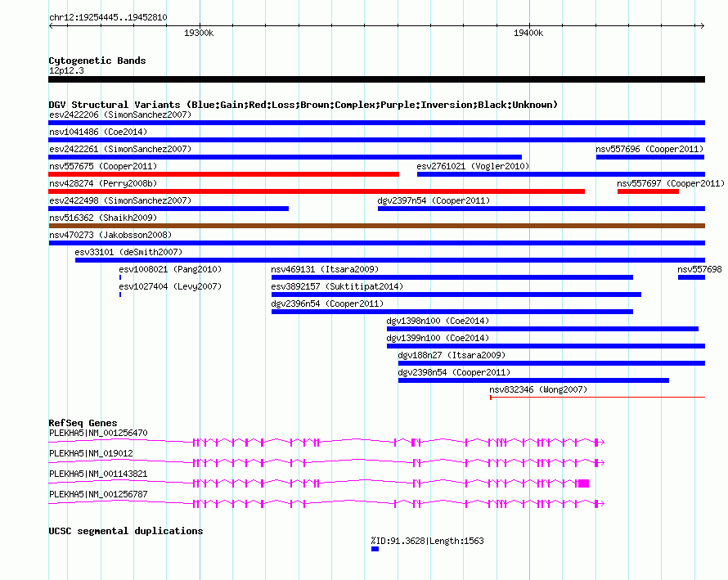The height and width of the screenshot is (580, 728).
Task: Select the dgv1398n100 (Coe2014) label
Action: 438,321
